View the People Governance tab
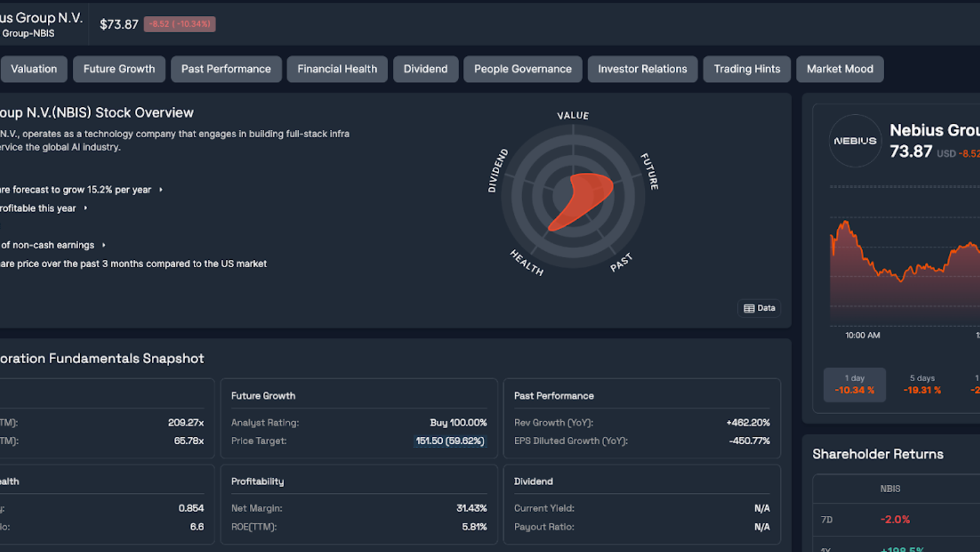Viewport: 980px width, 552px height. coord(522,69)
